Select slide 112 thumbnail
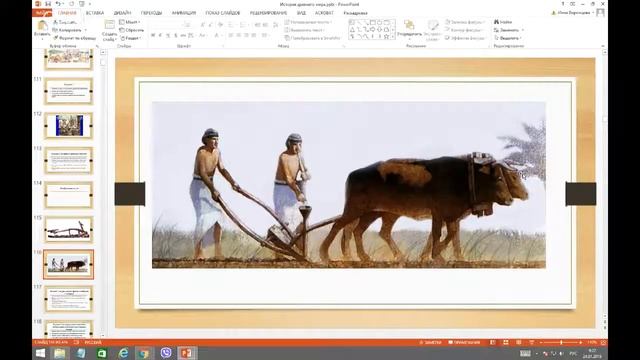Image resolution: width=640 pixels, height=360 pixels. coord(69,125)
